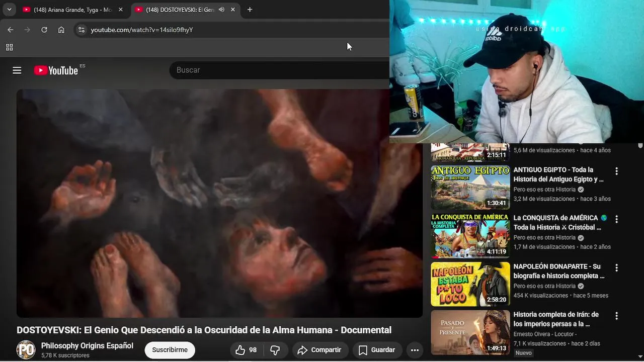This screenshot has width=644, height=362.
Task: Open options menu for Historia de Irán
Action: 616,316
